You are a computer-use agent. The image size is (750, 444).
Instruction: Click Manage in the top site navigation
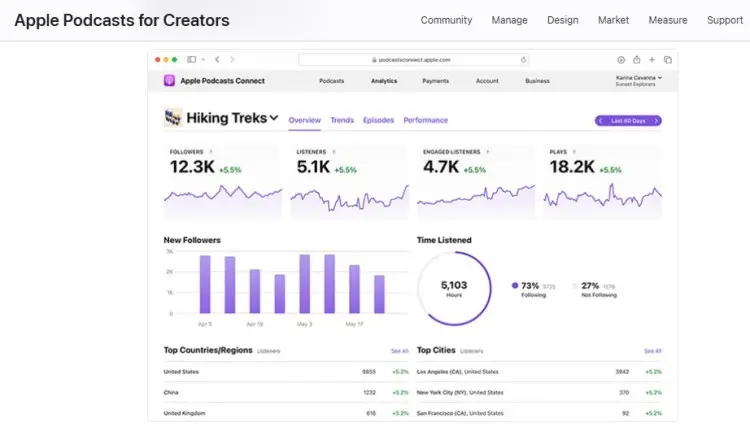point(509,20)
